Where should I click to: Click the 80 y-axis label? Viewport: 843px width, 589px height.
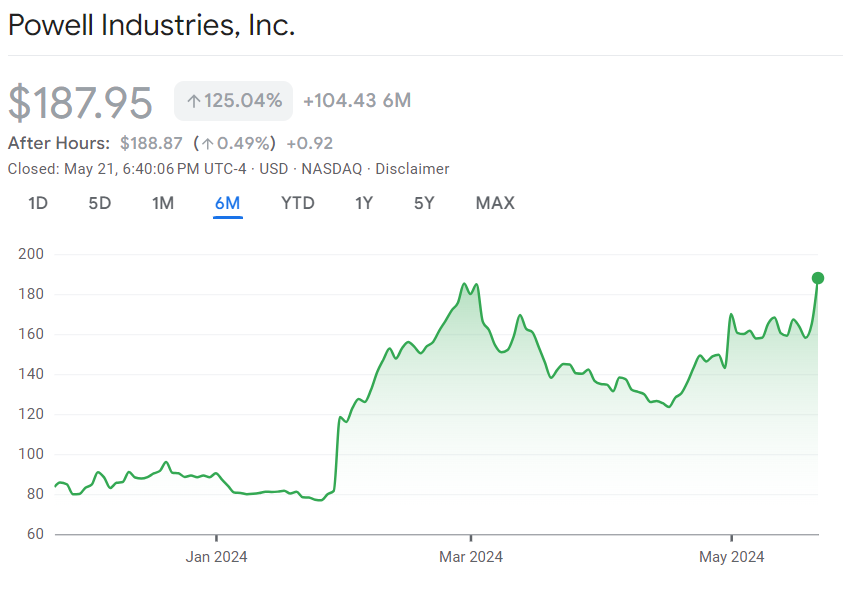35,494
